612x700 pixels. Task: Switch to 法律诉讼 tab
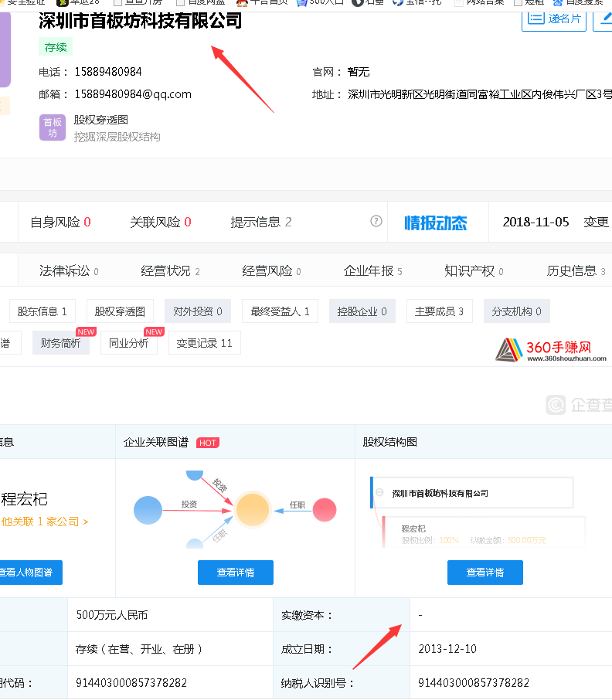(x=69, y=270)
